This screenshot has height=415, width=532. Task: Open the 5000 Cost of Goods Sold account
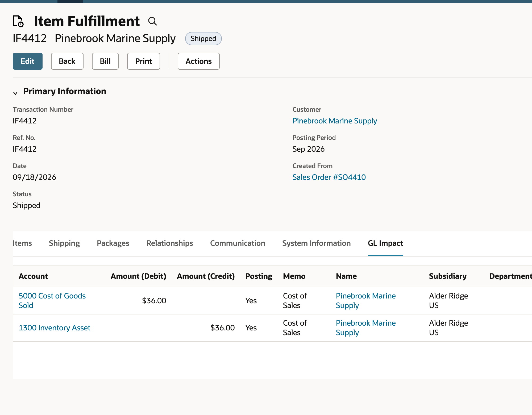point(52,301)
